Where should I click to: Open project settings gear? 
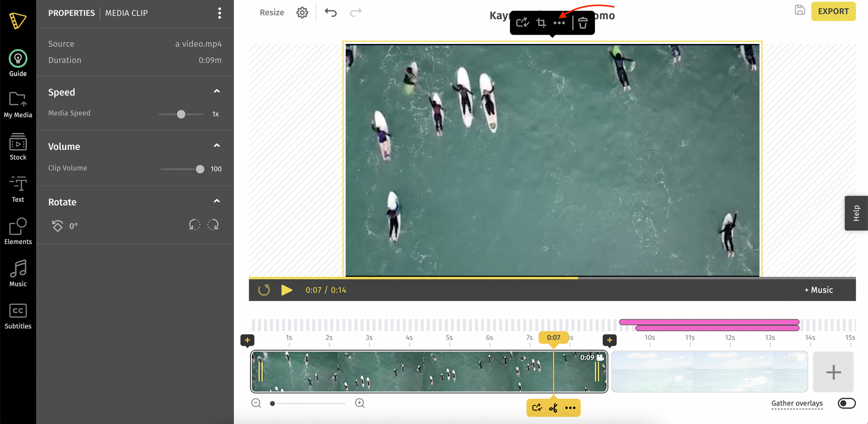click(x=302, y=13)
